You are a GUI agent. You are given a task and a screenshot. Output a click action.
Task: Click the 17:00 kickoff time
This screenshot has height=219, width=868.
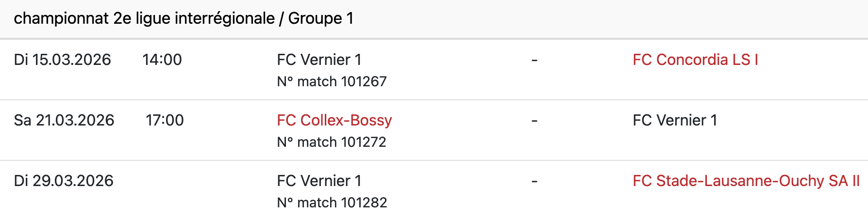pyautogui.click(x=165, y=120)
